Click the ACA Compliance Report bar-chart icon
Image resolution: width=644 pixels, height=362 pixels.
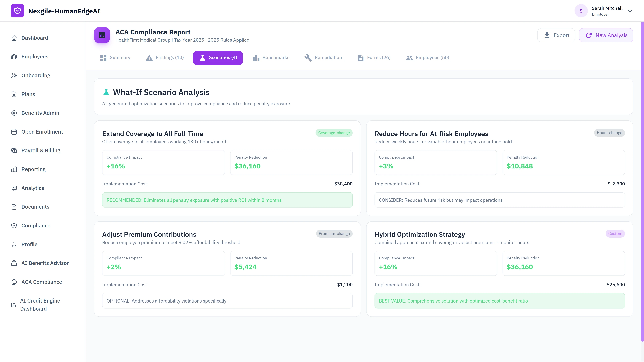tap(102, 35)
